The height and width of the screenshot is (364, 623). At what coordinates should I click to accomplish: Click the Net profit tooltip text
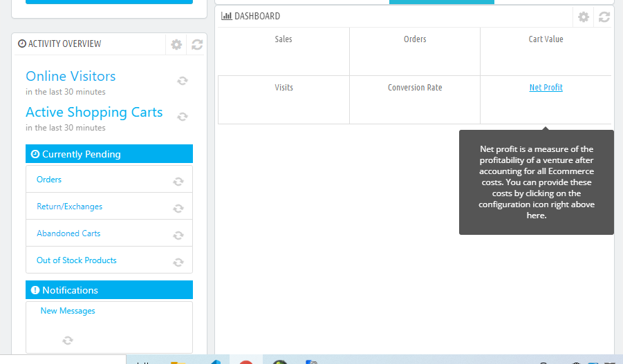pyautogui.click(x=537, y=182)
